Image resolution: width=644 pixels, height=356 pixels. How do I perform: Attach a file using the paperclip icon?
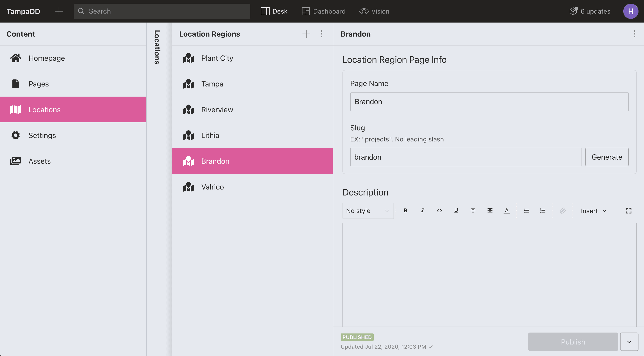tap(563, 211)
